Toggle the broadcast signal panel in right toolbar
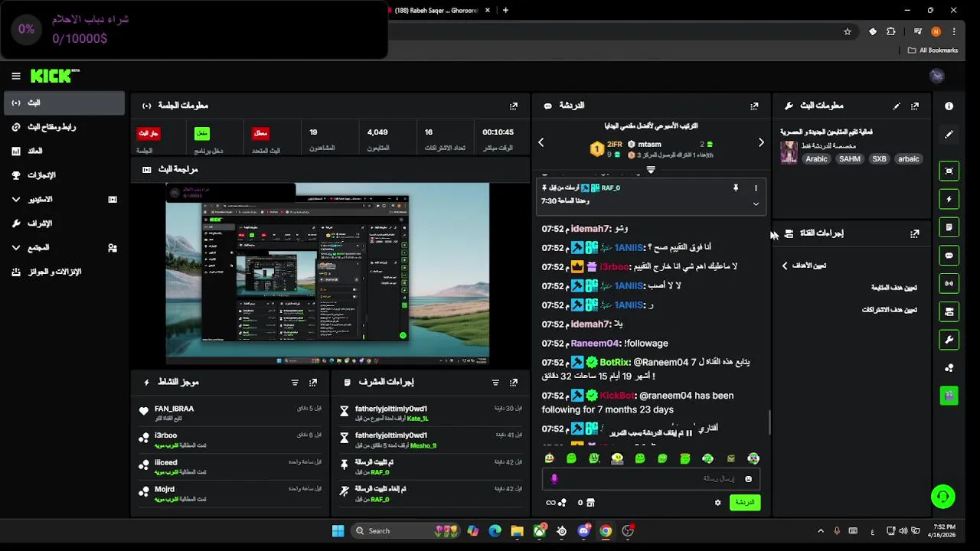The height and width of the screenshot is (551, 980). (949, 283)
